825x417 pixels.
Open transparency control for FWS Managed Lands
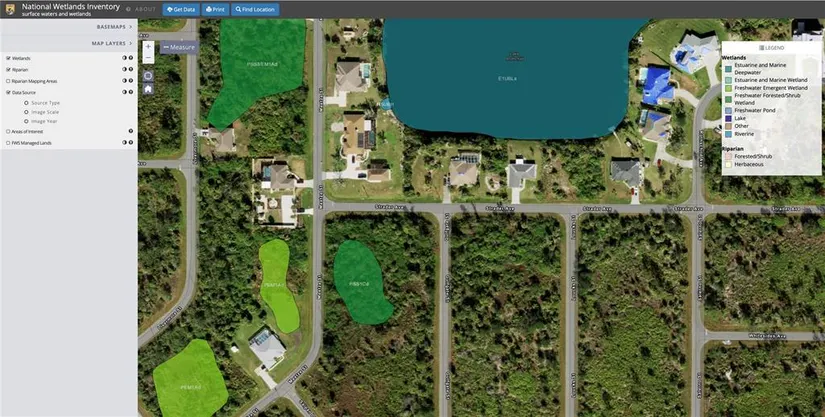coord(124,142)
